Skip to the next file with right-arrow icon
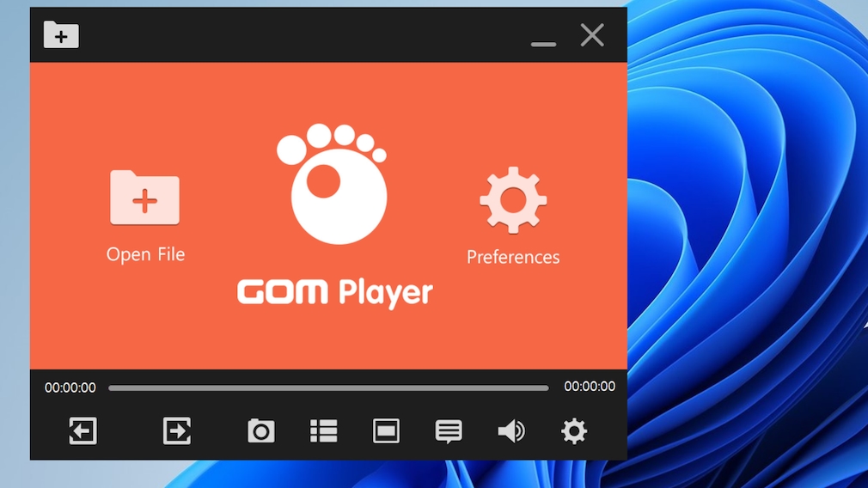This screenshot has height=488, width=868. click(177, 431)
